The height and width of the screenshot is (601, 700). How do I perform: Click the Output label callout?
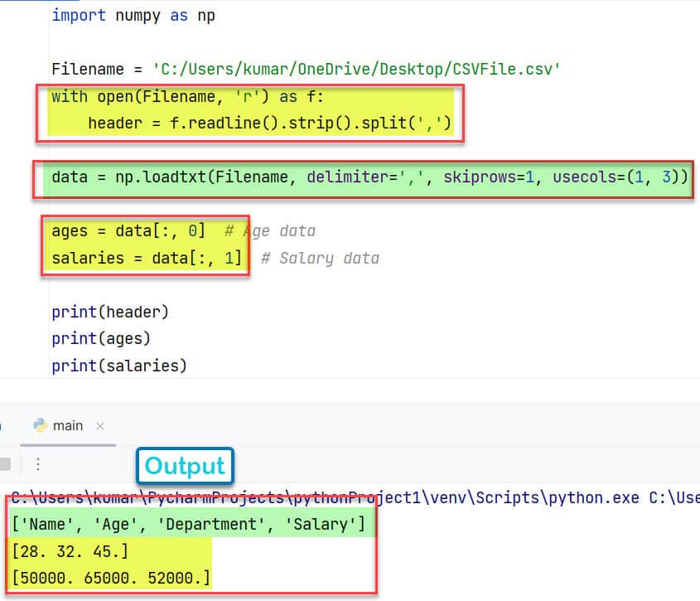point(185,466)
